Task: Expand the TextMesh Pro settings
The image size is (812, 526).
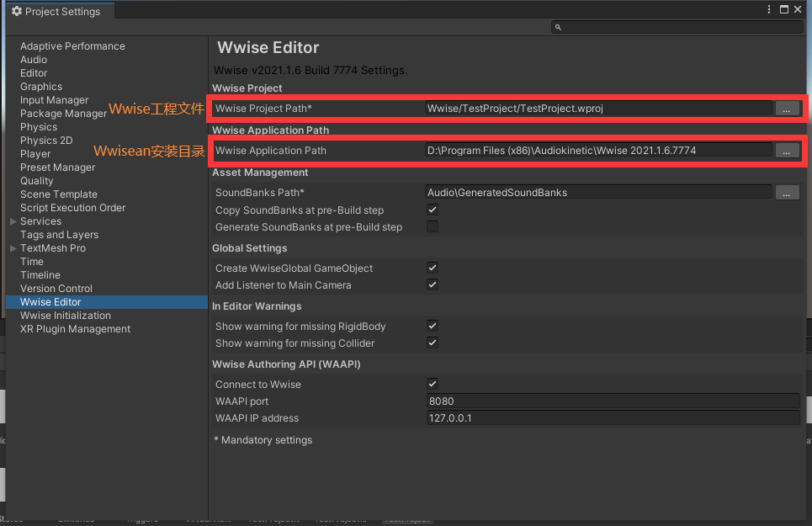Action: coord(13,248)
